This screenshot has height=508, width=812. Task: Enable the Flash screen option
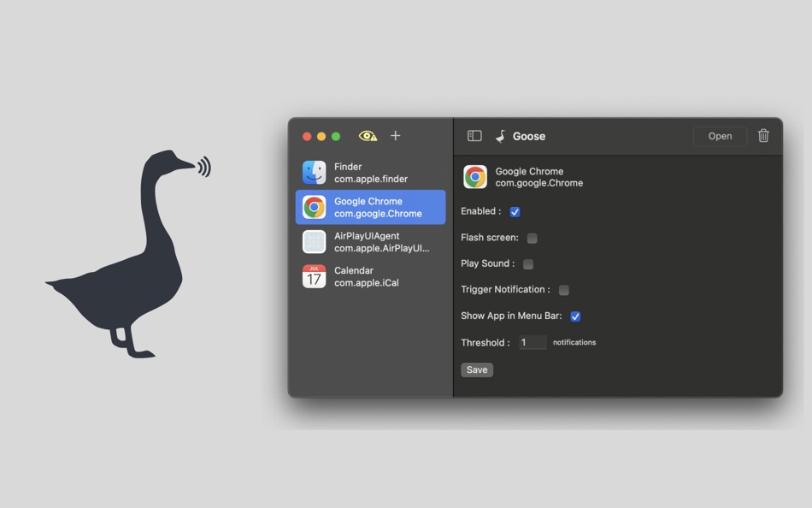tap(532, 238)
